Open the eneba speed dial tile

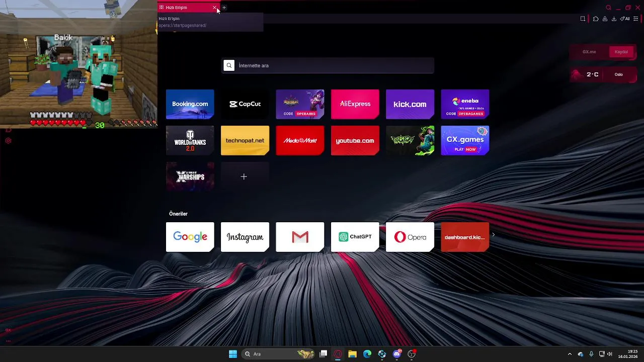click(x=465, y=104)
